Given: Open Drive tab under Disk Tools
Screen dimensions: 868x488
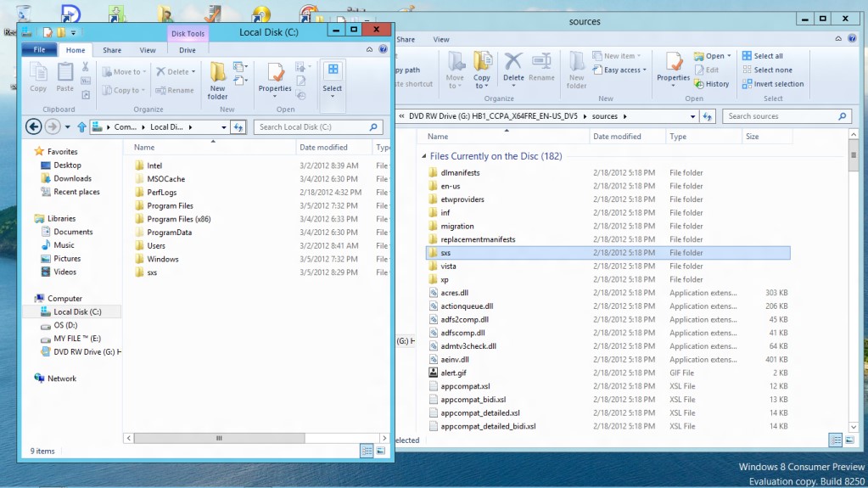Looking at the screenshot, I should click(188, 50).
